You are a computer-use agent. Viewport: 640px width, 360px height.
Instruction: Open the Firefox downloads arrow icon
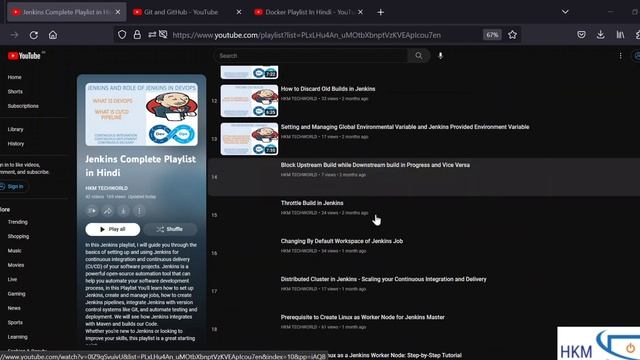point(600,35)
